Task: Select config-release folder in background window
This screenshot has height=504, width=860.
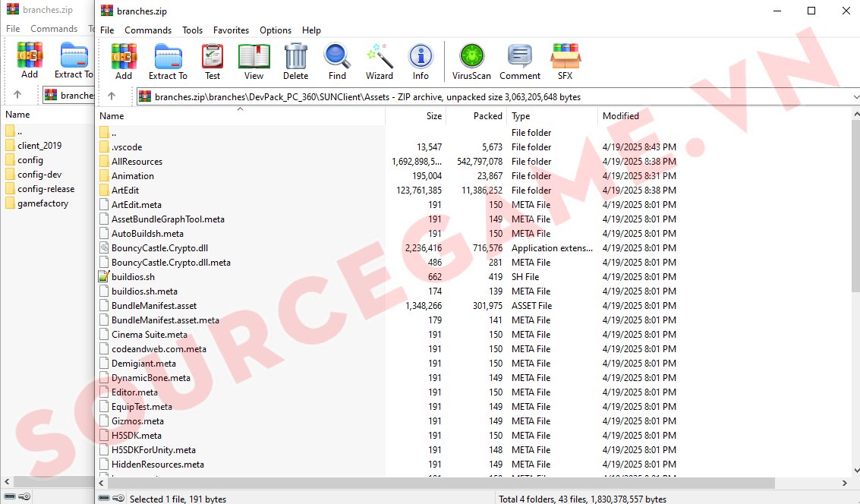Action: 46,189
